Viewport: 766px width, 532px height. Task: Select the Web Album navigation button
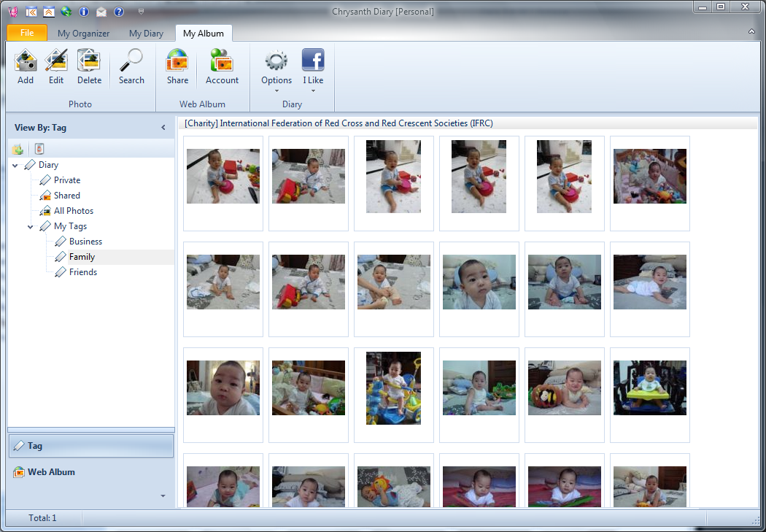pos(51,472)
